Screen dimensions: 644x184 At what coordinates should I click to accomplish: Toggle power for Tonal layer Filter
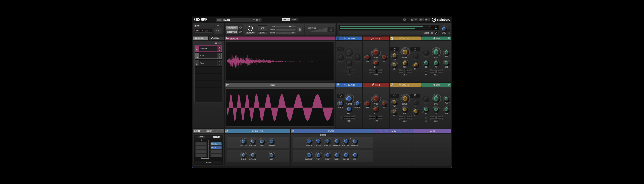(x=392, y=85)
